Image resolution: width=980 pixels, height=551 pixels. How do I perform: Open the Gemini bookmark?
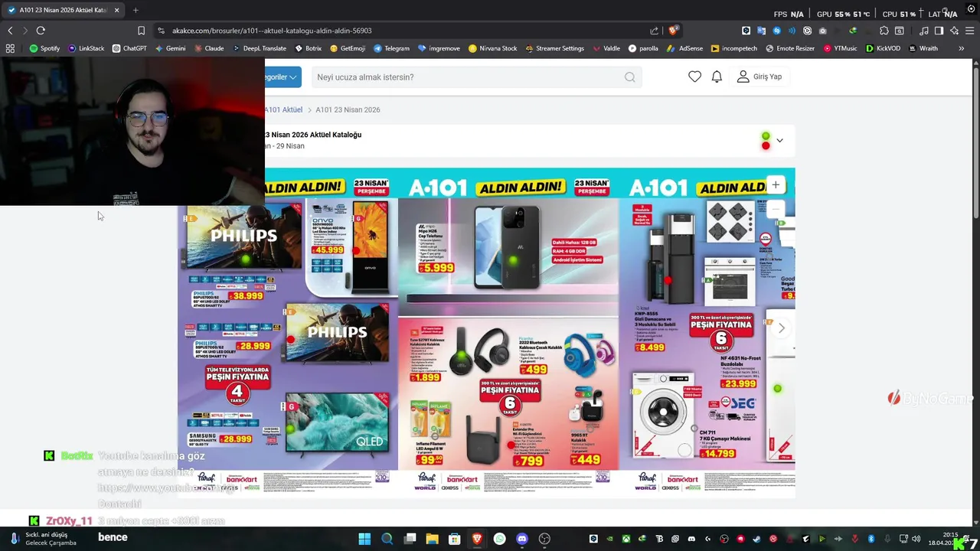(x=170, y=48)
